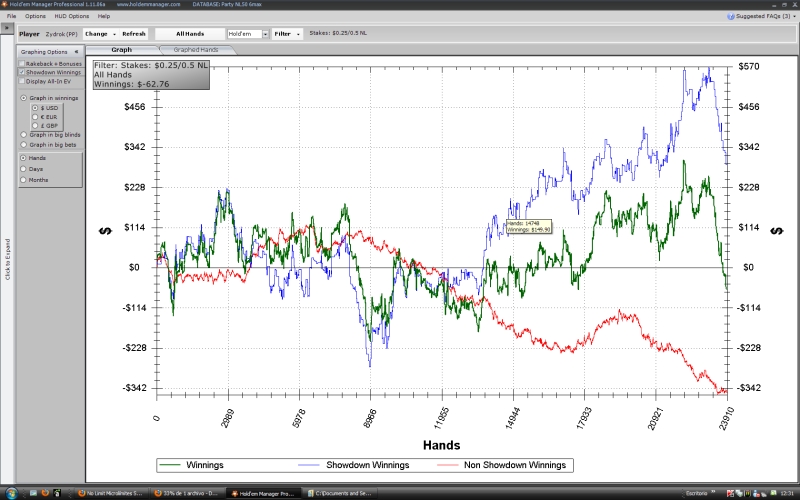The height and width of the screenshot is (500, 800).
Task: Open the Change player dropdown
Action: click(x=97, y=34)
